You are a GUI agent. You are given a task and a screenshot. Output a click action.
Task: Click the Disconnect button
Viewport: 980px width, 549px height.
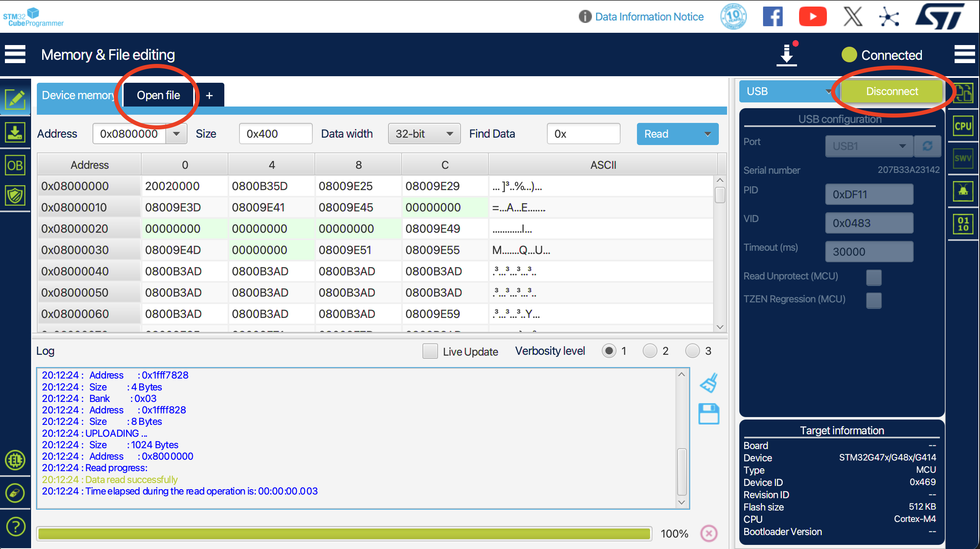[892, 91]
